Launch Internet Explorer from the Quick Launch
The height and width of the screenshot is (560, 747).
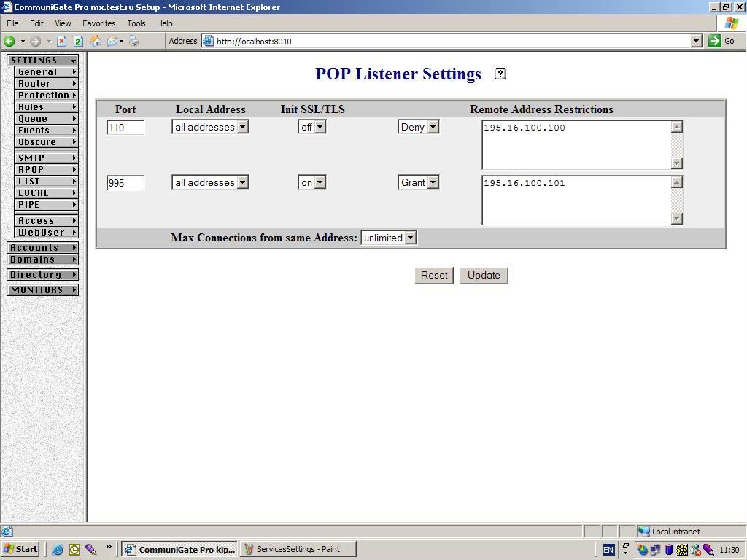tap(57, 550)
